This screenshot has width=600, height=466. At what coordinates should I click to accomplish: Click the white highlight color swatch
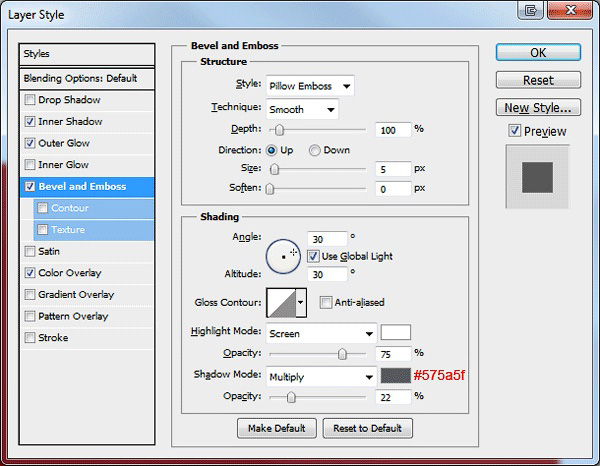[396, 332]
